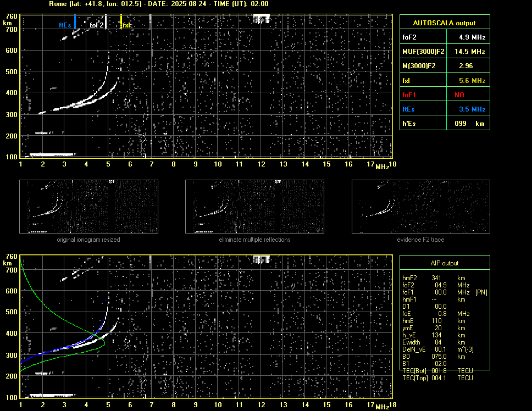
Task: Click the MHz axis label of bottom ionogram
Action: point(383,407)
